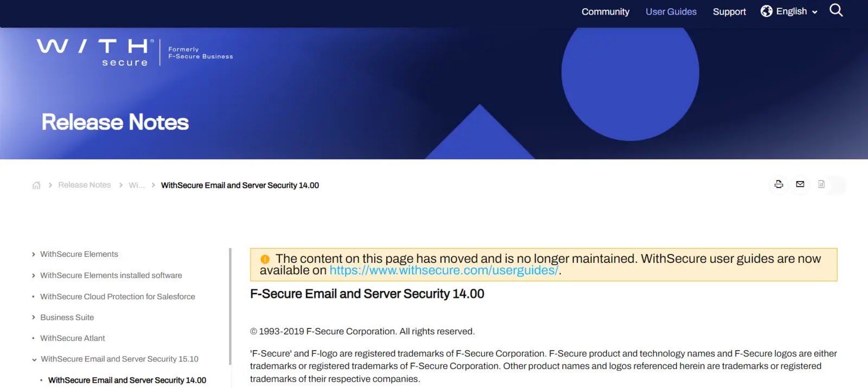Viewport: 868px width, 388px height.
Task: Expand the WithSecure Elements tree node
Action: click(x=34, y=254)
